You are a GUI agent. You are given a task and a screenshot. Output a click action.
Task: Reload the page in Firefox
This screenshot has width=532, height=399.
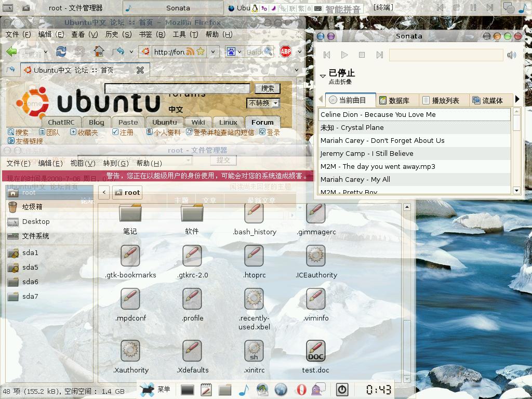pos(61,51)
